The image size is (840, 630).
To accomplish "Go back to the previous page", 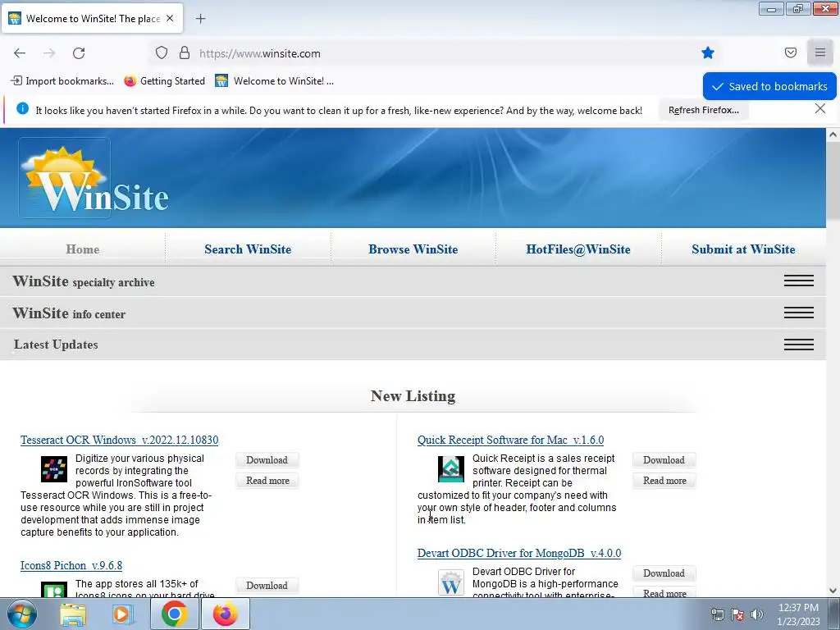I will [x=20, y=53].
